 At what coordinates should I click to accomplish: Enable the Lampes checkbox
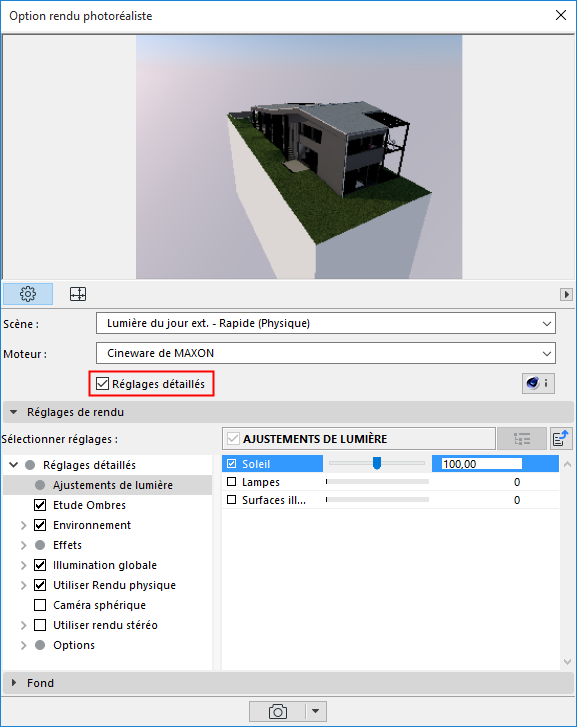[231, 482]
